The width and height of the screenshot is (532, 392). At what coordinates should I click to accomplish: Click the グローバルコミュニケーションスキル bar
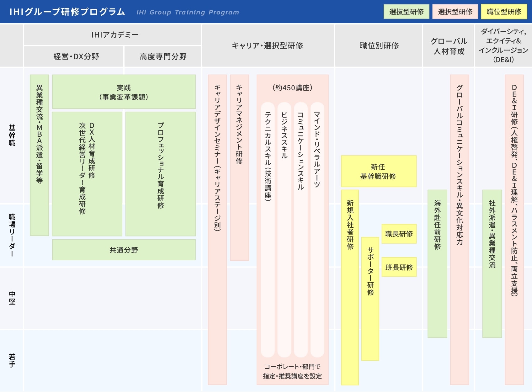460,230
